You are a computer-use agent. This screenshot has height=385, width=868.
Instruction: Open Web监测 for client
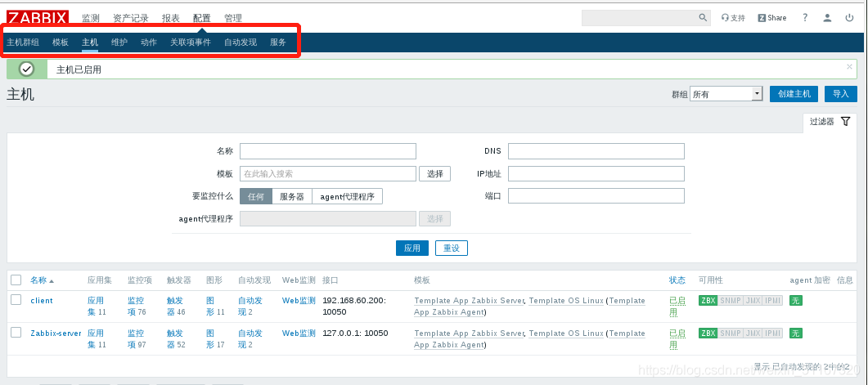(x=299, y=300)
